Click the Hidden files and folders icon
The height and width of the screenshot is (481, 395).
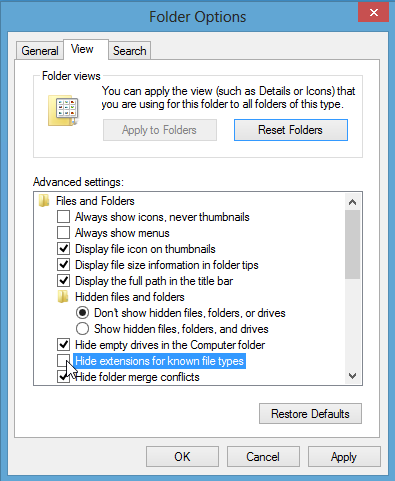[x=63, y=297]
